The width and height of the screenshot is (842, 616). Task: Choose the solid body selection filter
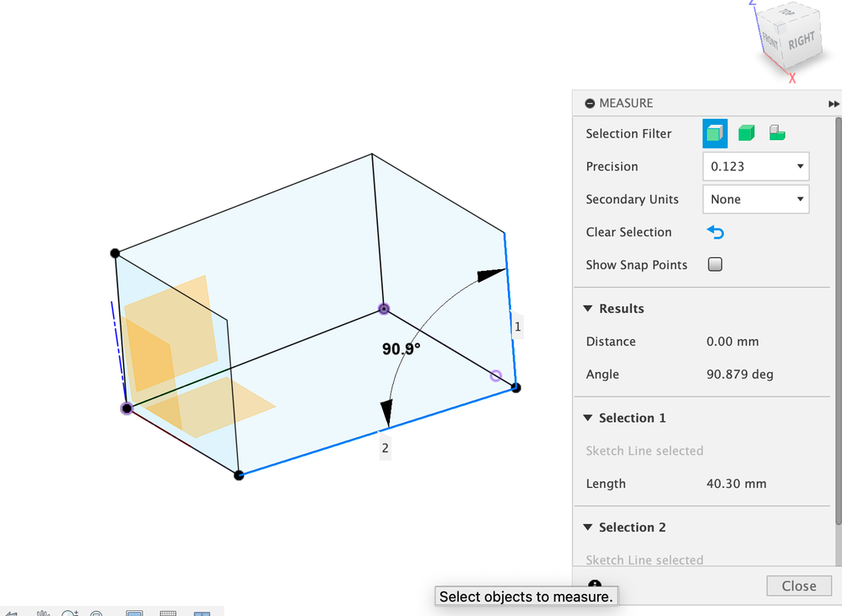click(x=746, y=133)
